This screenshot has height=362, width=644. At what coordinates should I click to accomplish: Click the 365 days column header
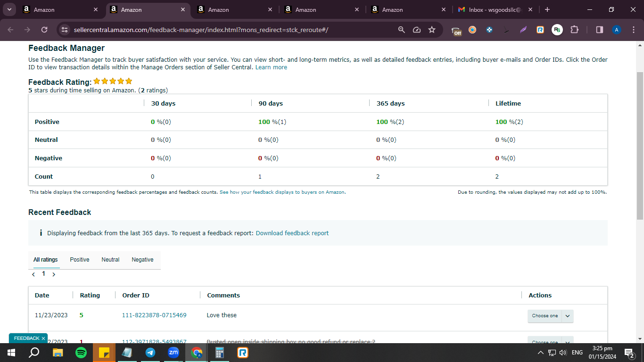click(390, 103)
